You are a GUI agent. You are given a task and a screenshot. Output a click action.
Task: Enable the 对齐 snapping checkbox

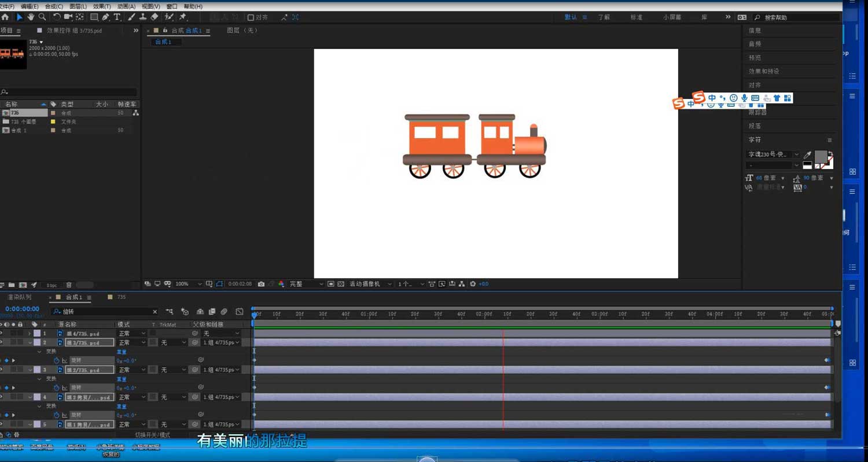[251, 17]
